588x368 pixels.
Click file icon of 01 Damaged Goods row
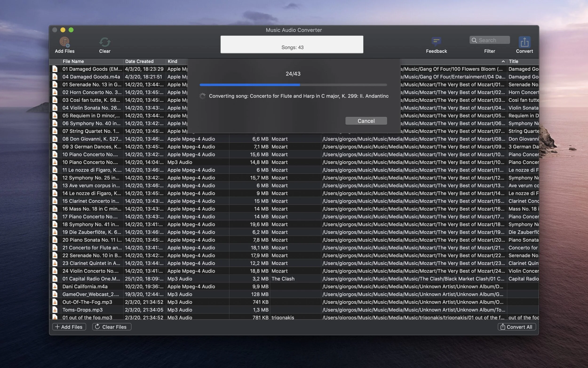(x=55, y=69)
